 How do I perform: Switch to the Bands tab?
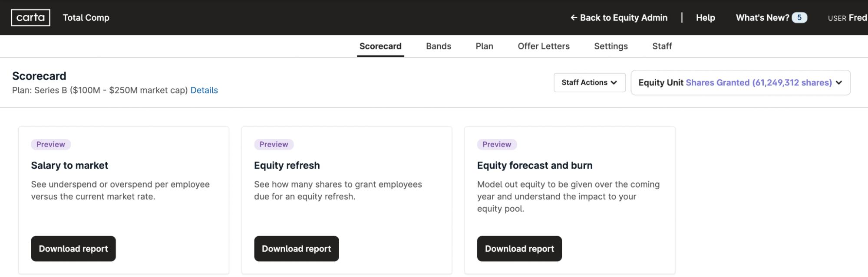tap(439, 46)
